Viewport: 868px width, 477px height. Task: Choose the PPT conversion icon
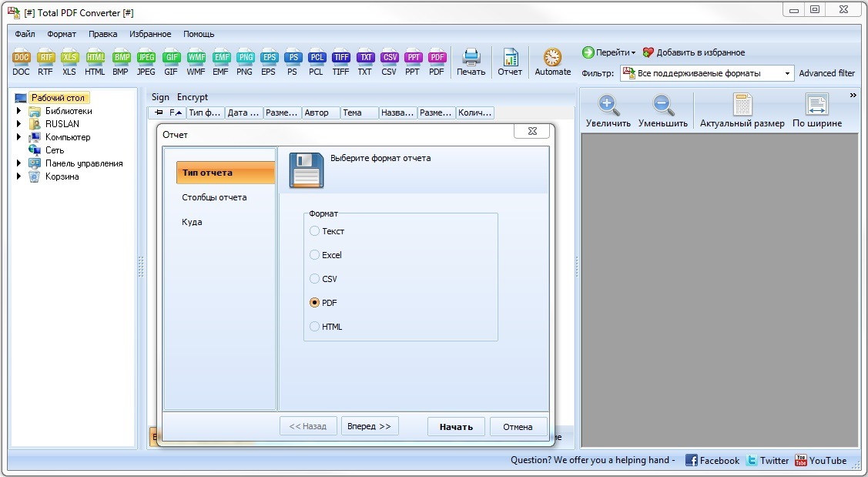[413, 62]
